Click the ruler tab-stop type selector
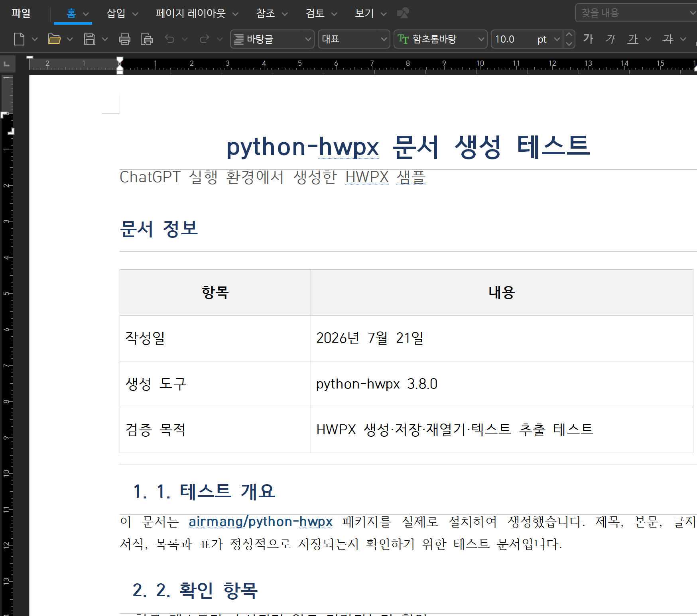This screenshot has width=697, height=616. tap(7, 64)
